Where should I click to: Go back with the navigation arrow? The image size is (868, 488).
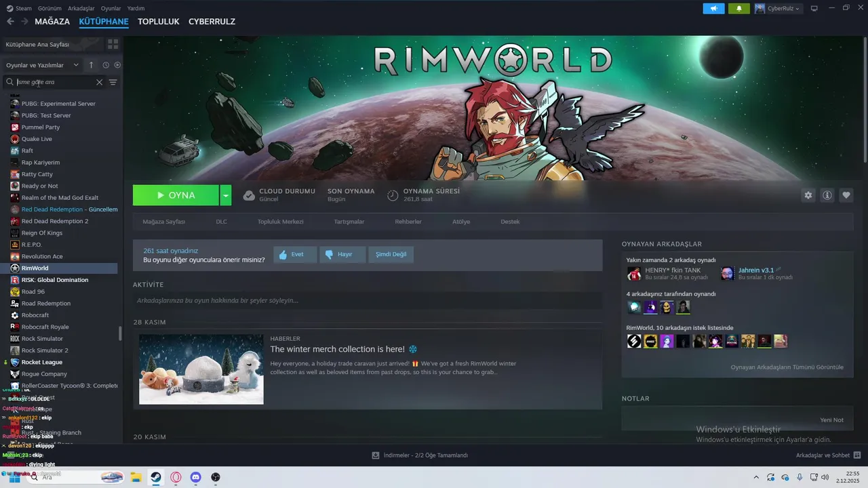click(x=10, y=22)
